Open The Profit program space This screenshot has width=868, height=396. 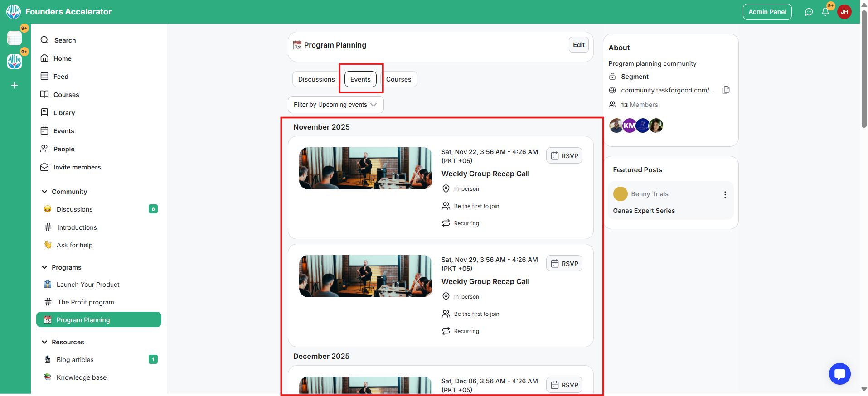click(99, 302)
